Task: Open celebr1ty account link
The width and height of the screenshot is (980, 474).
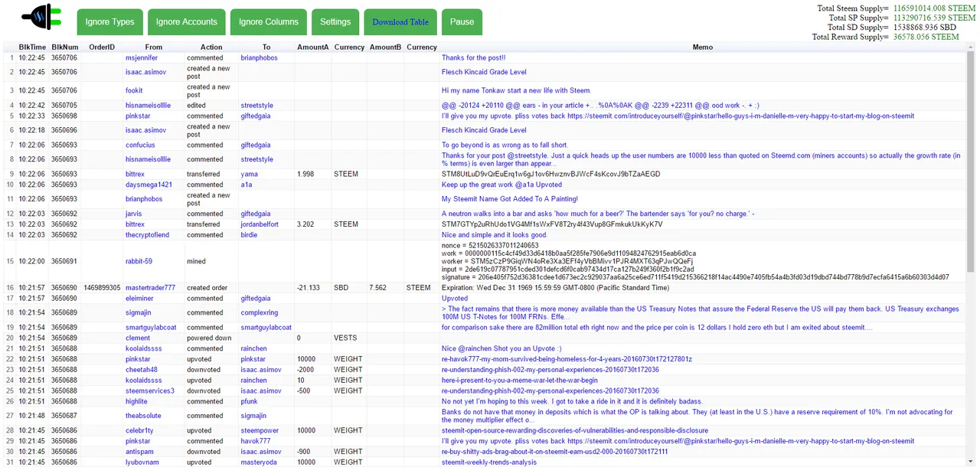Action: click(139, 431)
